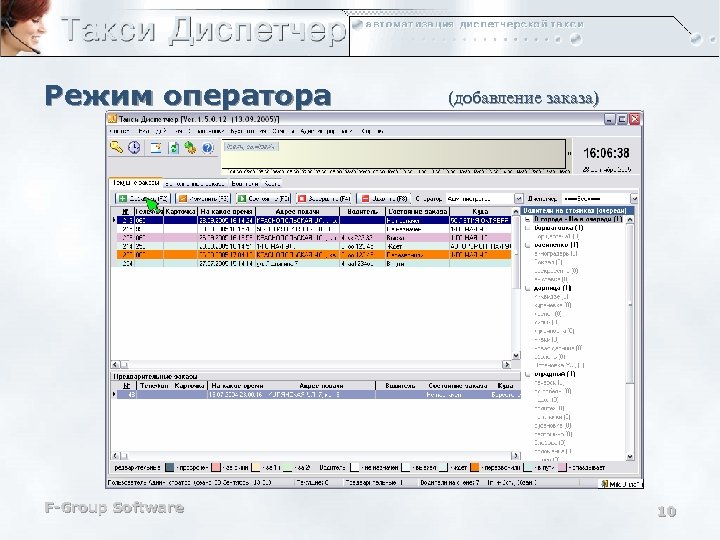Screen dimensions: 720x540
Task: Open the first menu bar item
Action: [120, 131]
